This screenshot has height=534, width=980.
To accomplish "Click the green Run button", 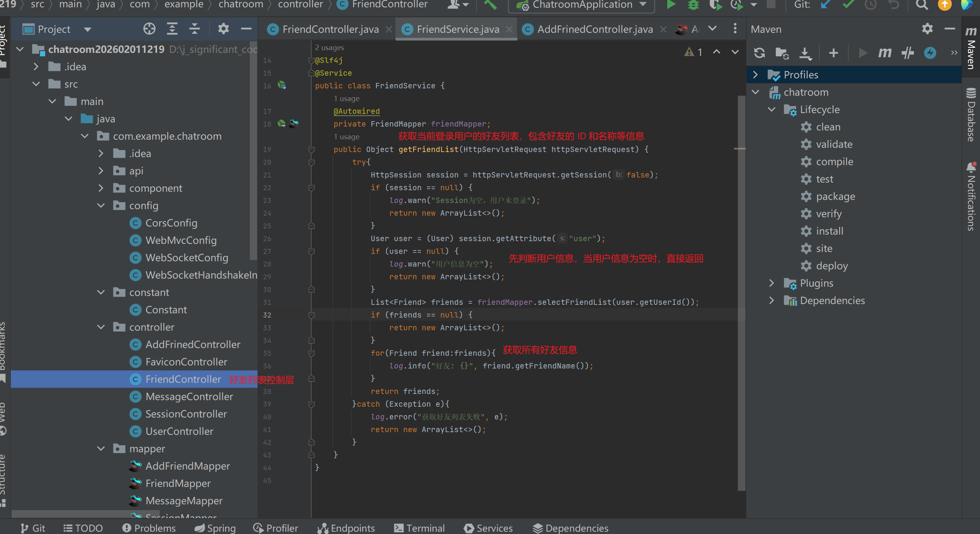I will 671,5.
